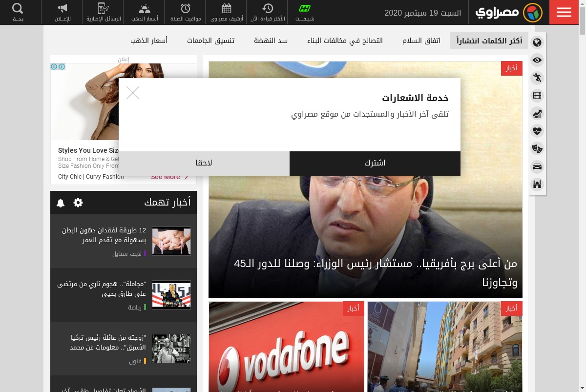Open news messages (الرسائل الإخبارية)

[x=104, y=12]
